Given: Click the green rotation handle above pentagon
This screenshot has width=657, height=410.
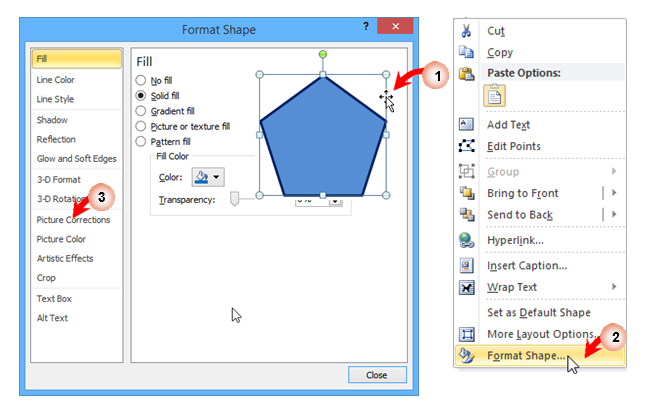Looking at the screenshot, I should (x=322, y=53).
